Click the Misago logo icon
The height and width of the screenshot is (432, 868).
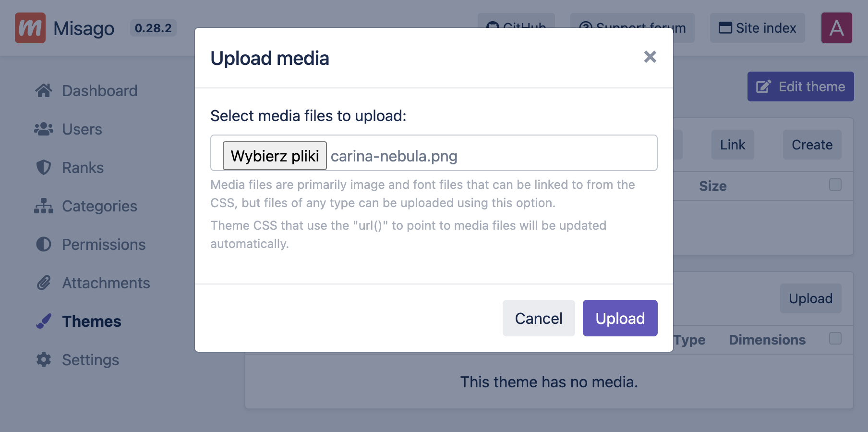point(30,28)
